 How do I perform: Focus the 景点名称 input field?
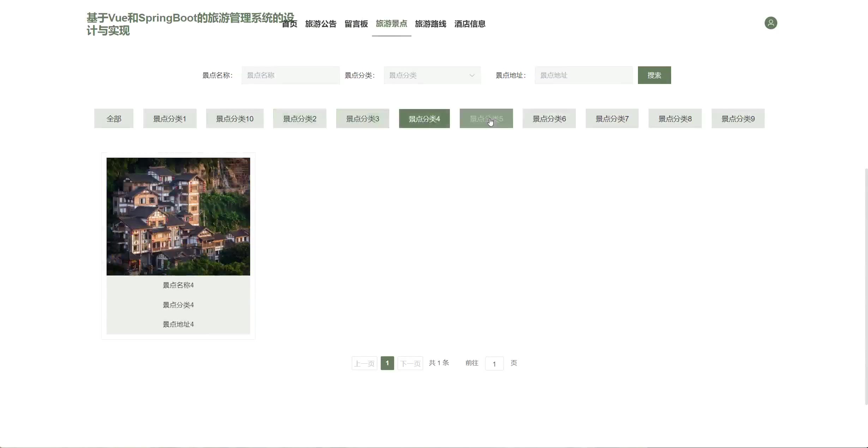(290, 75)
